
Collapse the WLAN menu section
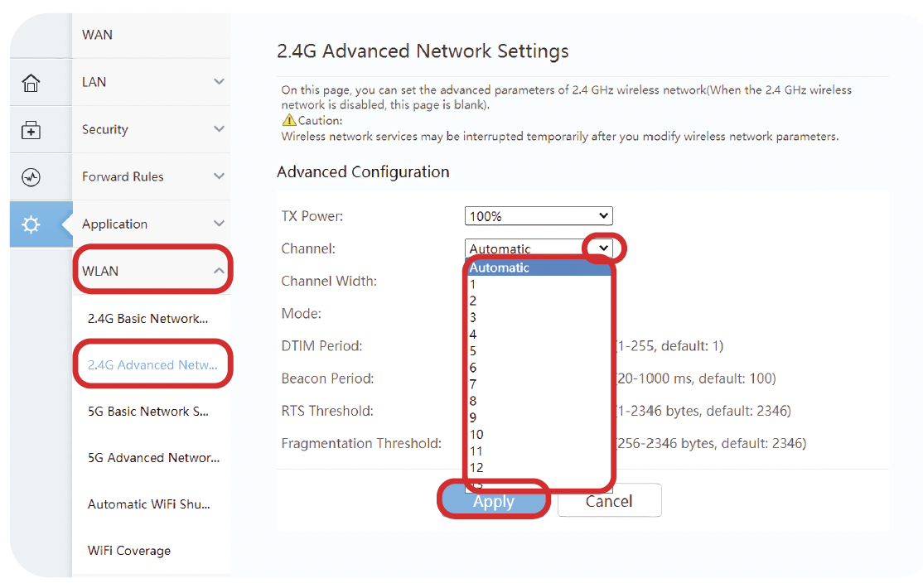coord(219,271)
